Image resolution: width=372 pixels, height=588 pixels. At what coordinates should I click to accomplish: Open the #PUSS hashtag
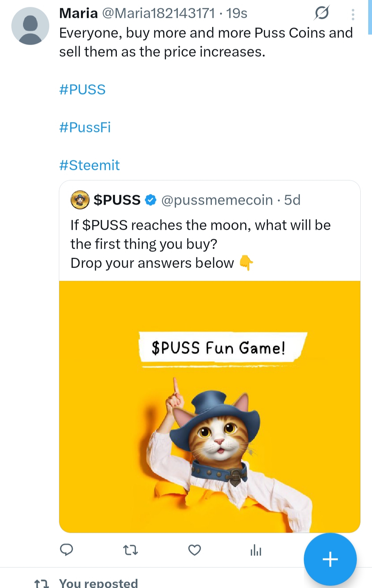point(82,89)
